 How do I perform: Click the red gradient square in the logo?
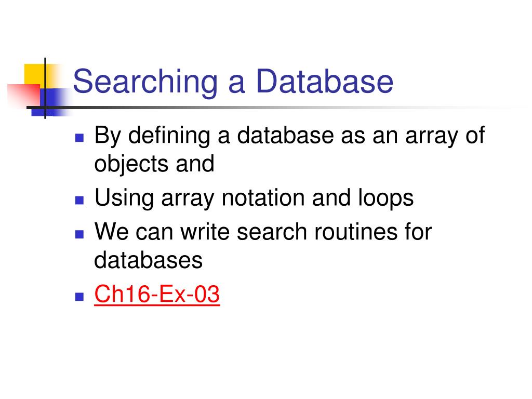24,96
